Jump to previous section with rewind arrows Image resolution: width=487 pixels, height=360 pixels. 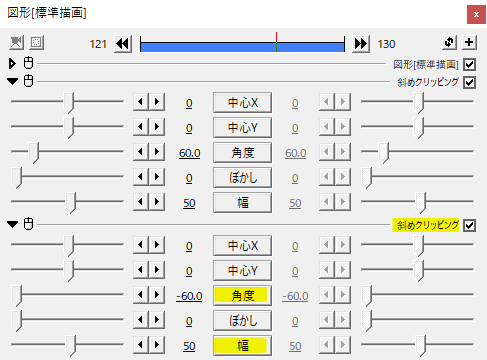[x=123, y=44]
